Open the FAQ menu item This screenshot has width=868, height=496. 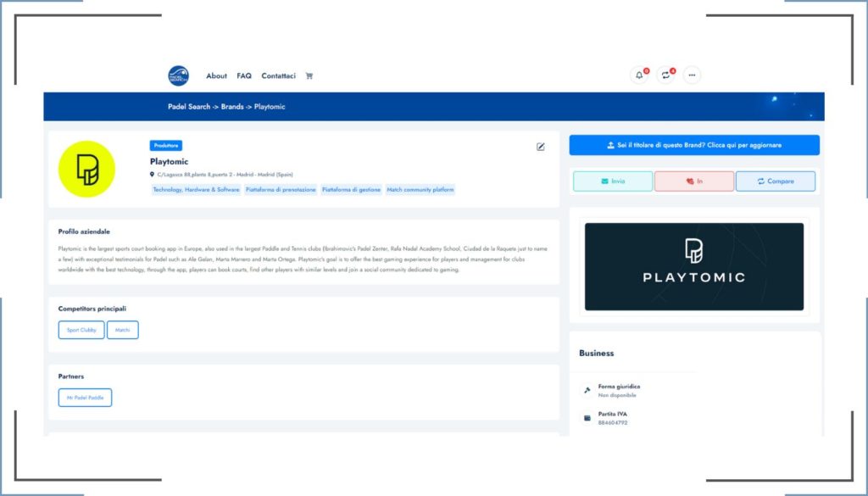244,75
